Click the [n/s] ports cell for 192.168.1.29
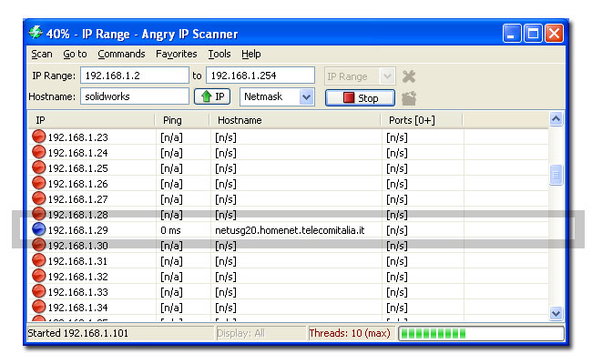 pos(397,230)
